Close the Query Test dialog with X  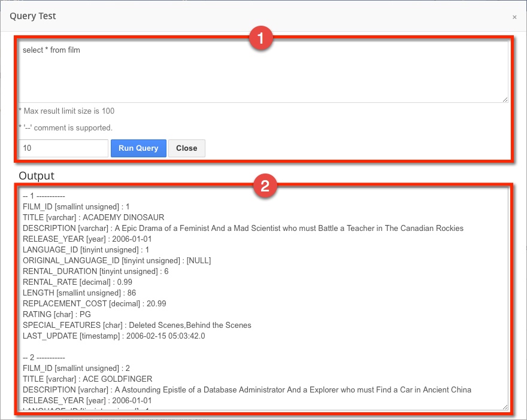(x=514, y=17)
